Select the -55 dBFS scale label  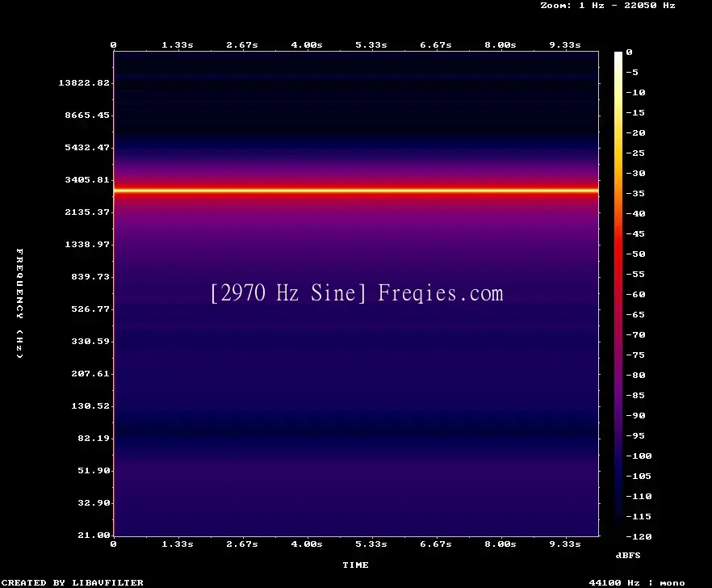click(636, 274)
